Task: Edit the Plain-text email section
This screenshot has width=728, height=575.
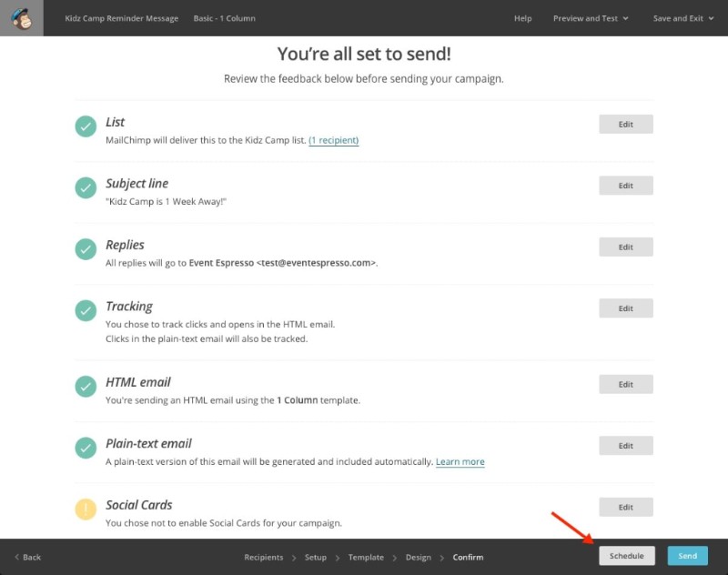Action: [x=626, y=446]
